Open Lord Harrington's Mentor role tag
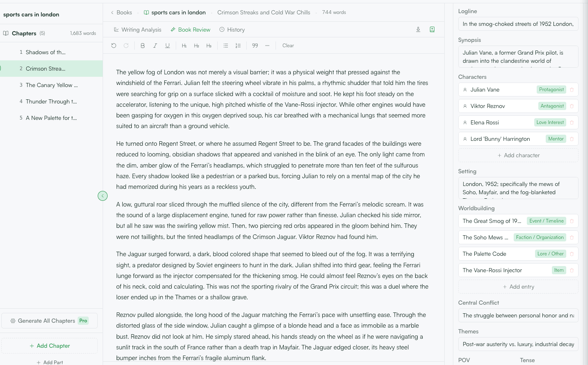 (x=556, y=139)
